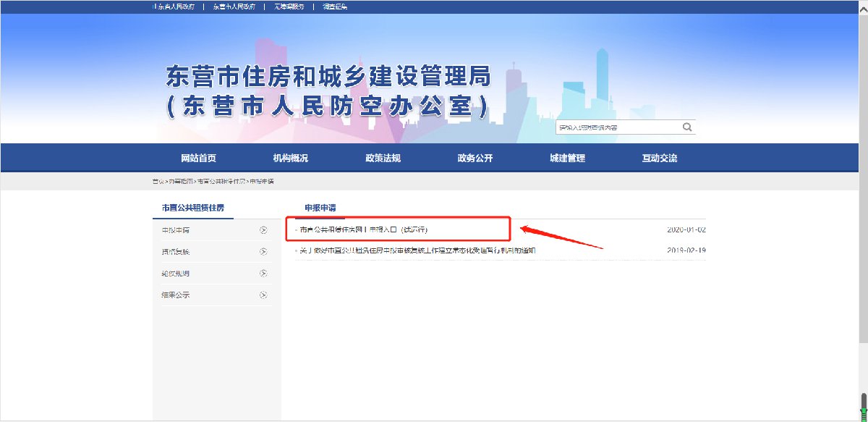Image resolution: width=868 pixels, height=422 pixels.
Task: Select the 申报申请 content tab heading
Action: pyautogui.click(x=320, y=208)
